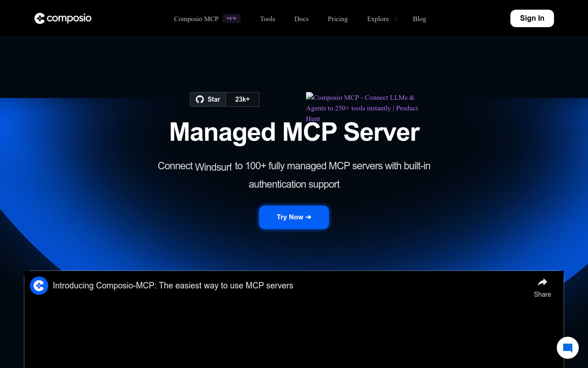
Task: Go to the Tools page
Action: click(267, 19)
